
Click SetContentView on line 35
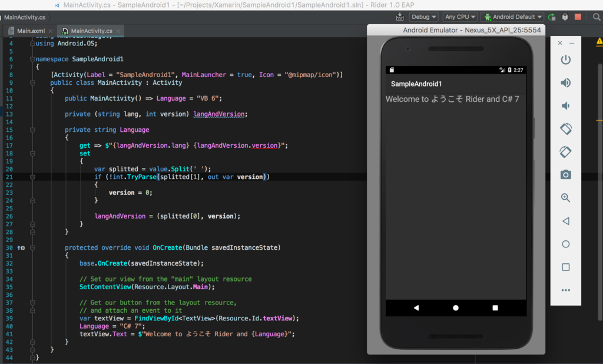(105, 287)
